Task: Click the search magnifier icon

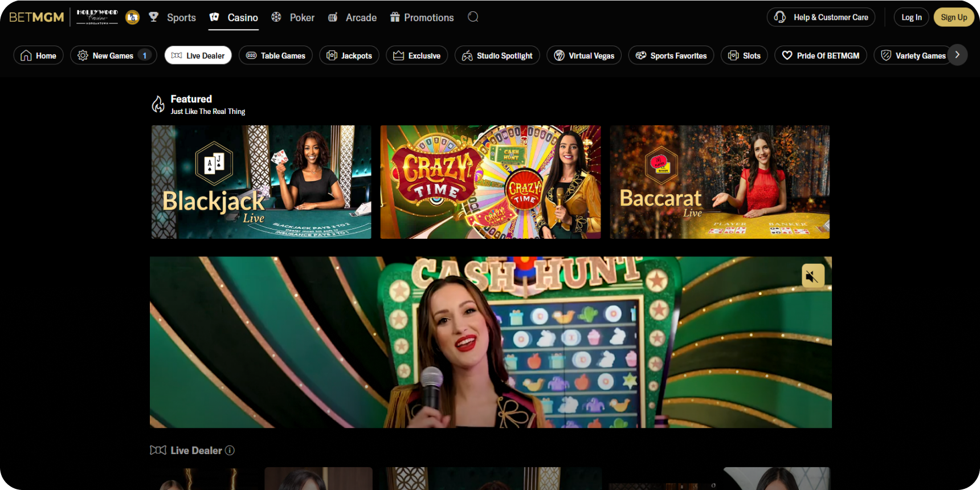Action: point(473,17)
